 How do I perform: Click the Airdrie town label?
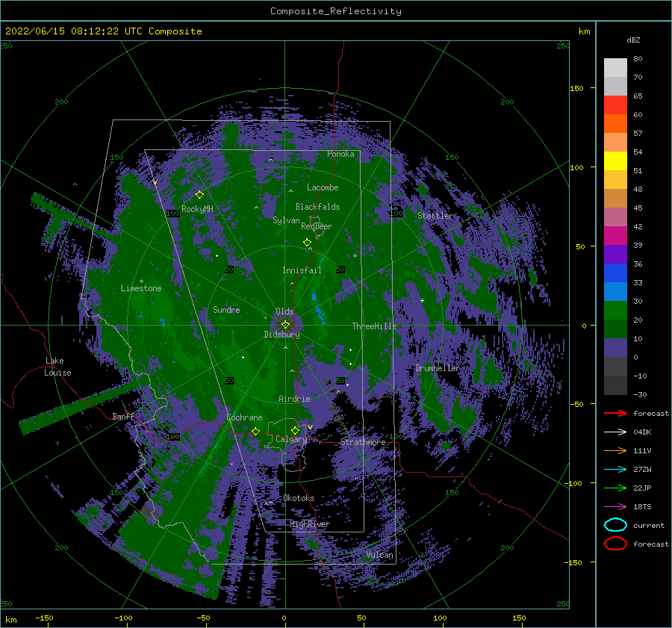[294, 399]
